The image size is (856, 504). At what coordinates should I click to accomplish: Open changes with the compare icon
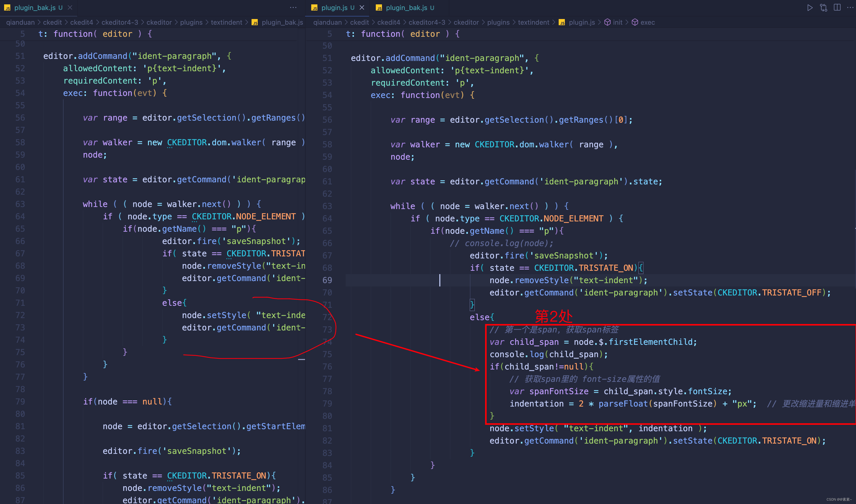coord(823,7)
